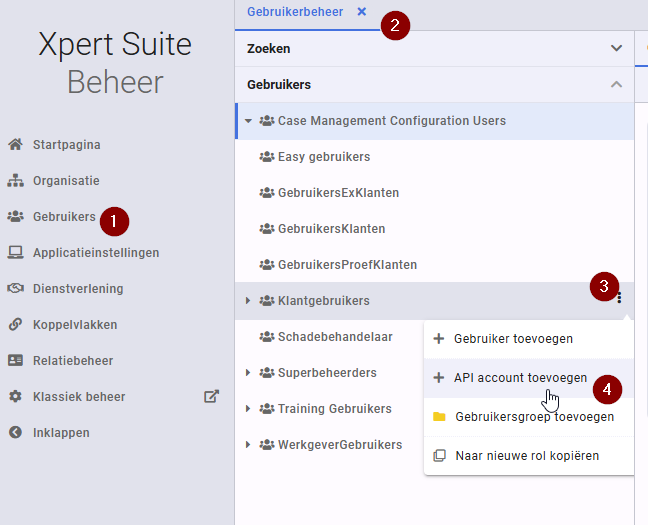648x525 pixels.
Task: Select the Schadebehandelaar group
Action: tap(335, 337)
